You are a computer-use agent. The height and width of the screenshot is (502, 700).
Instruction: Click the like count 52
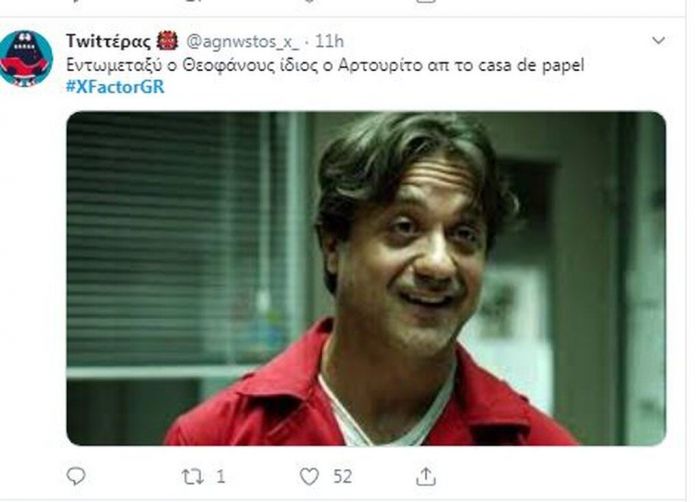[342, 477]
